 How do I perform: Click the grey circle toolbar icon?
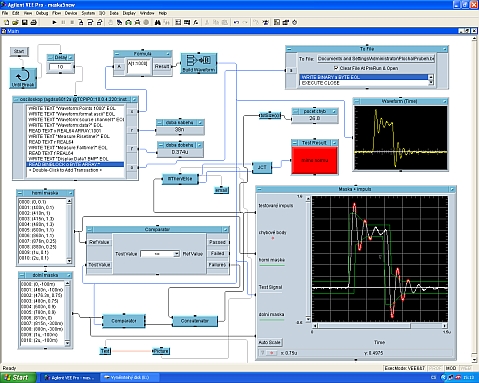[x=146, y=23]
